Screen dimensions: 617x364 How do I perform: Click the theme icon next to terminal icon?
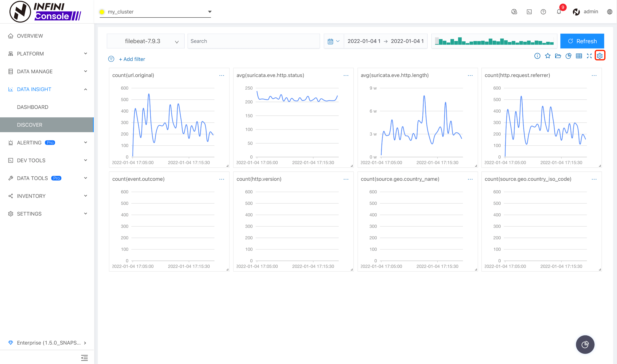coord(514,12)
